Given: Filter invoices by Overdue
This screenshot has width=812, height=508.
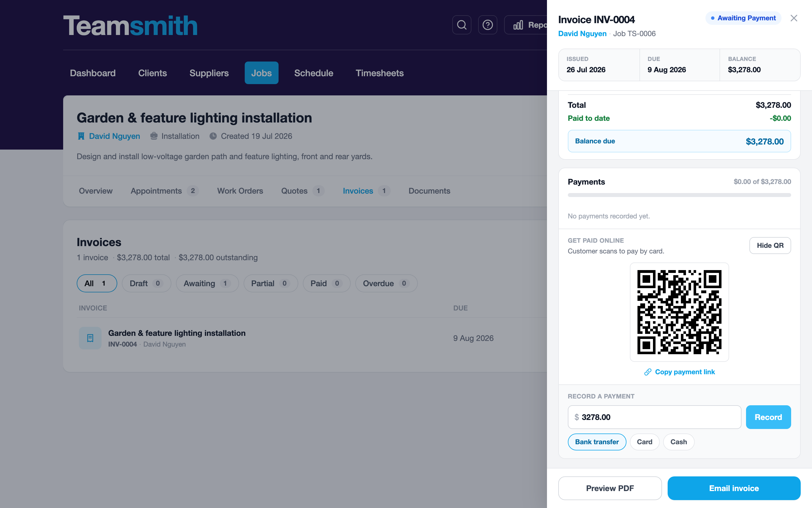Looking at the screenshot, I should click(x=386, y=283).
